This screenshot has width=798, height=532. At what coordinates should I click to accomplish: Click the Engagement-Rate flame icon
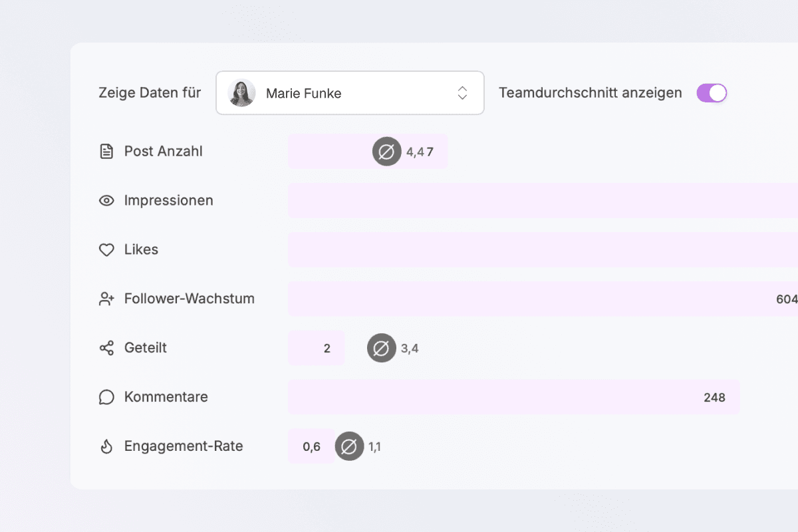coord(106,446)
